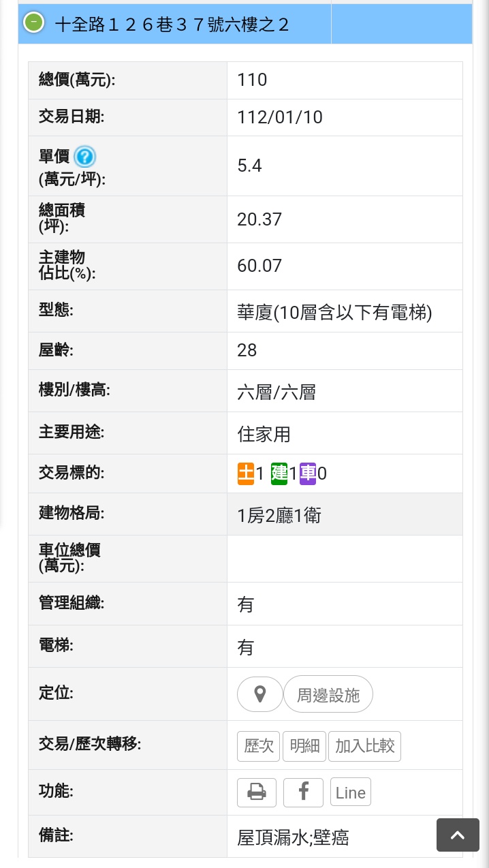
Task: View 歷次 transfer history
Action: [x=258, y=746]
